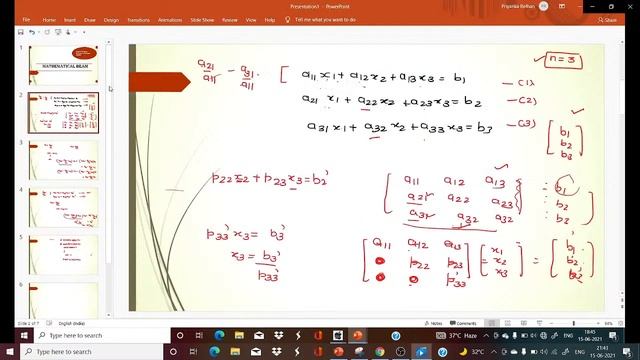
Task: Toggle the Notes pane from status bar
Action: (x=433, y=323)
